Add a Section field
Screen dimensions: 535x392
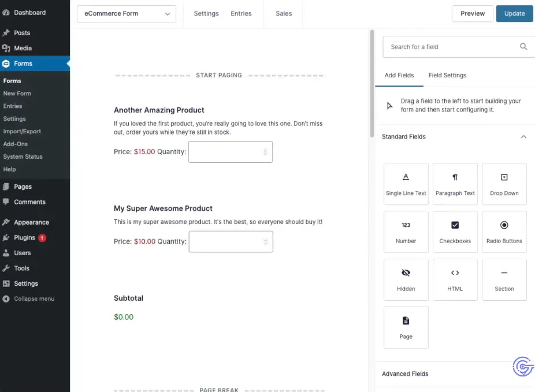pyautogui.click(x=504, y=279)
